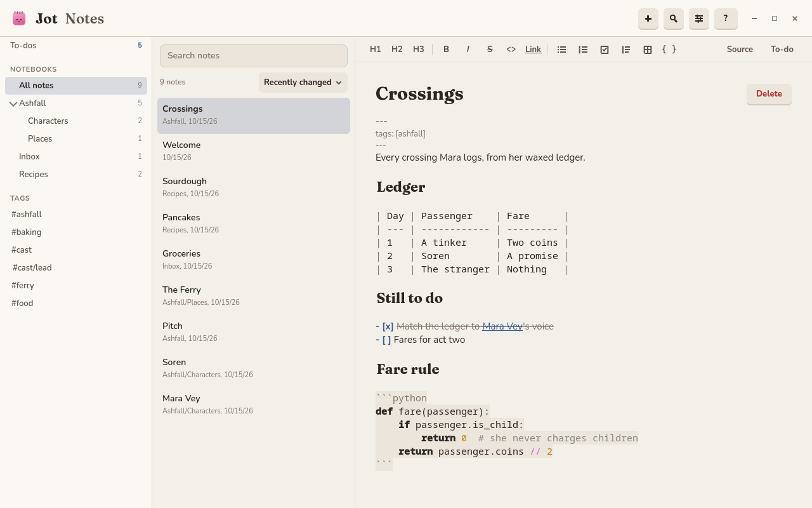Apply strikethrough formatting

[490, 49]
